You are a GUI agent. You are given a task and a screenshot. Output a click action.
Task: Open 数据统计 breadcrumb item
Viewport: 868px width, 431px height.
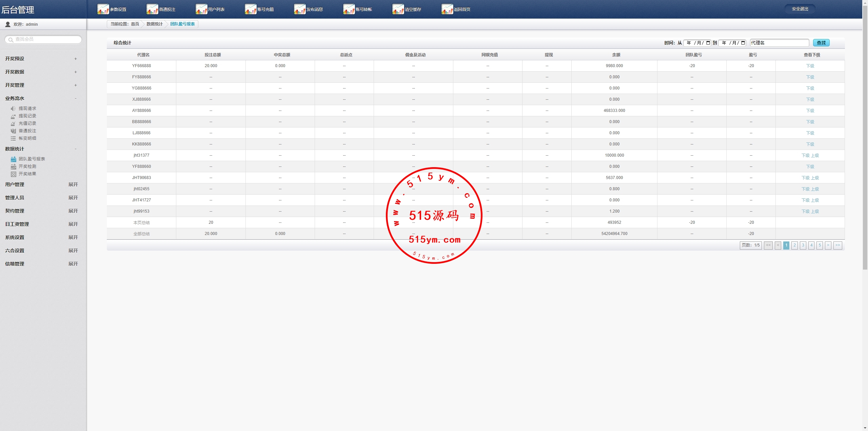(154, 24)
